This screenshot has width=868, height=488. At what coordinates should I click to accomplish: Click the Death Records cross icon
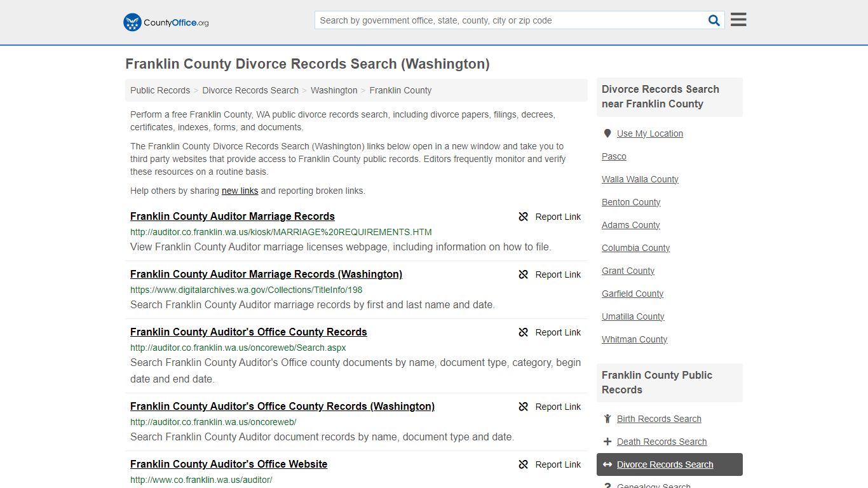607,442
